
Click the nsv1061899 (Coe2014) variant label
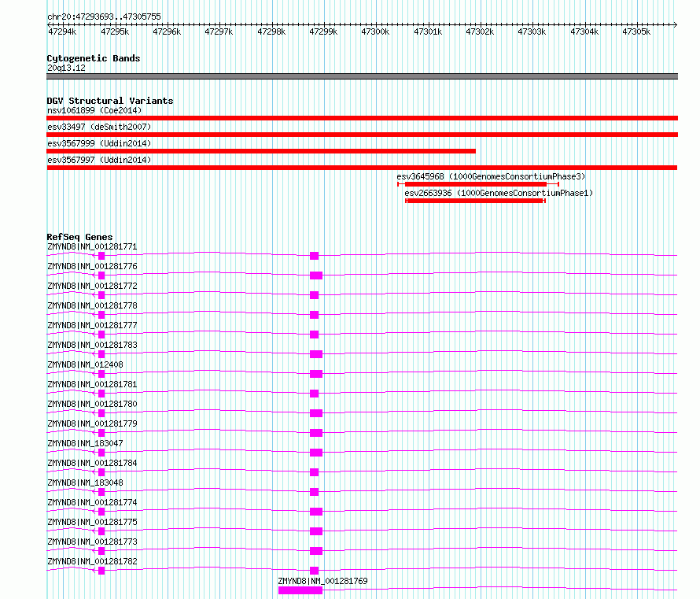94,110
